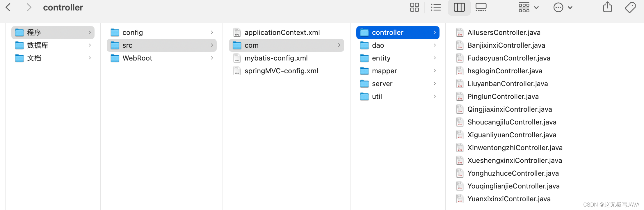Click the AllusersController.java file icon
This screenshot has height=210, width=644.
pyautogui.click(x=460, y=32)
